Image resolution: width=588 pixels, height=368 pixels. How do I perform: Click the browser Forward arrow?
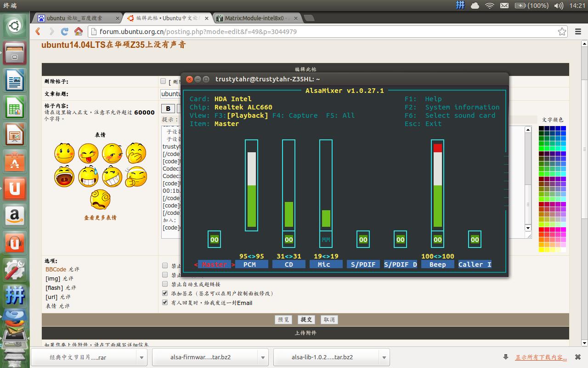click(x=52, y=32)
